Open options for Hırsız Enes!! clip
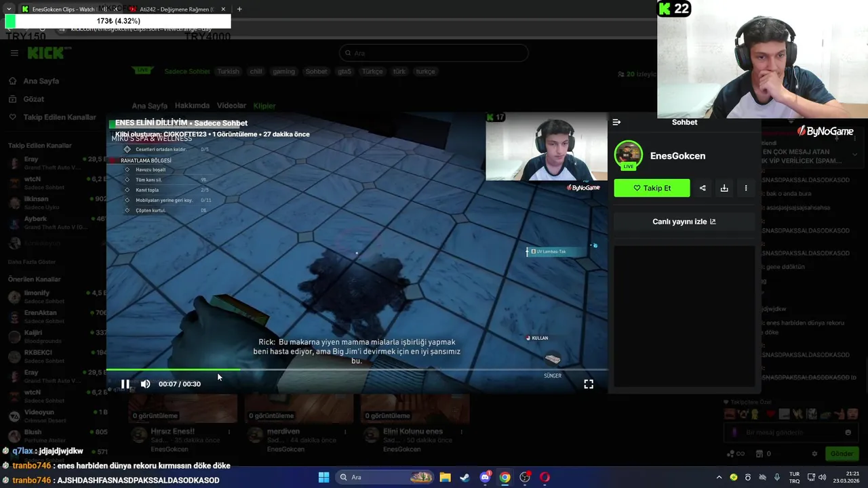The height and width of the screenshot is (488, 868). pyautogui.click(x=229, y=432)
